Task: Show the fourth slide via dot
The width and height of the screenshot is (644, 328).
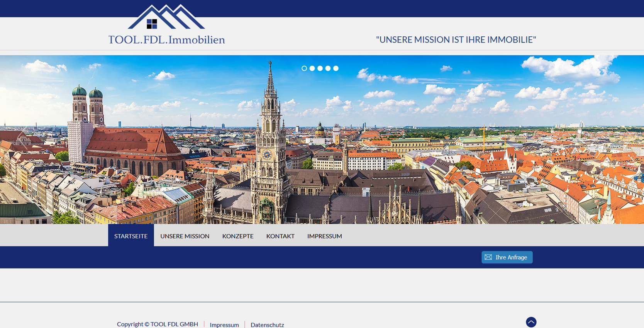Action: (328, 68)
